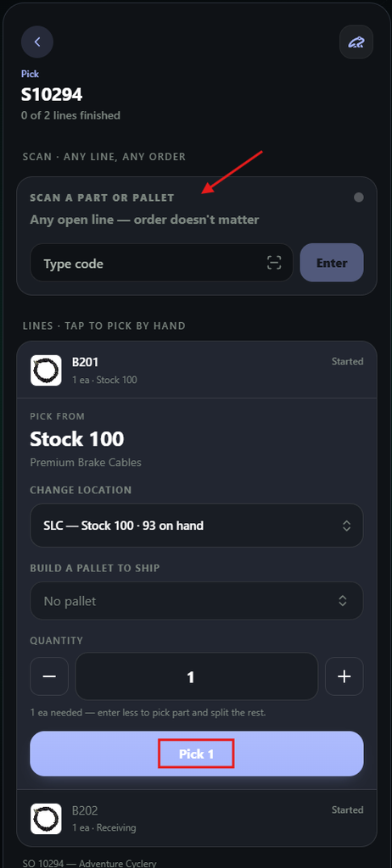Click the gray scanner status dot
Viewport: 392px width, 868px height.
point(359,197)
